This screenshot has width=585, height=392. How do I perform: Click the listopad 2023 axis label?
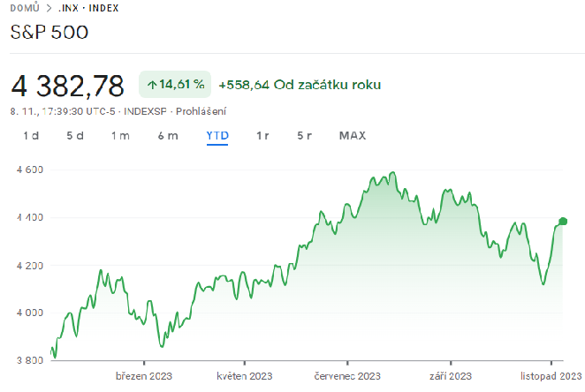pos(551,376)
